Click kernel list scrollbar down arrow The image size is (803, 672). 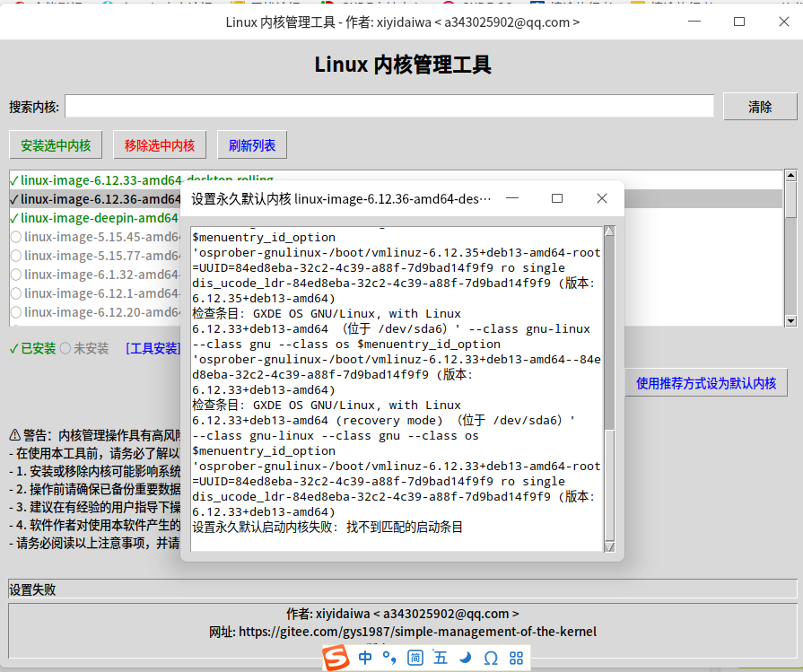790,321
